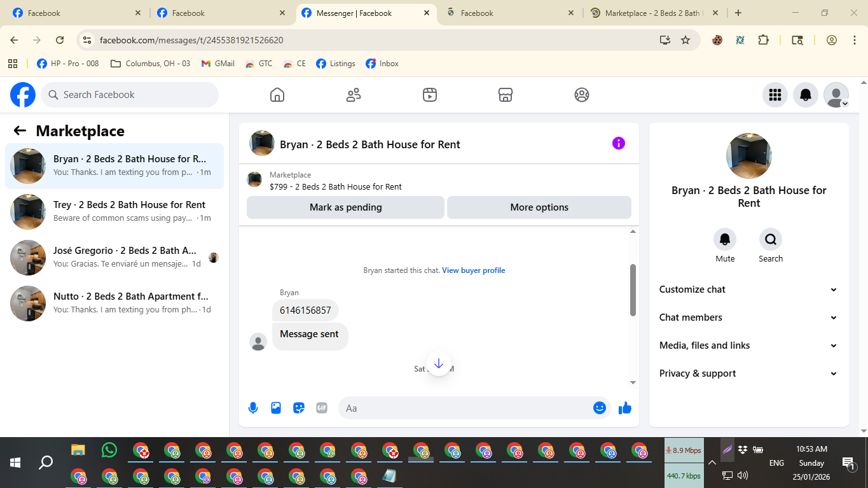Bookmark this page with the star icon
This screenshot has height=488, width=868.
pos(685,40)
